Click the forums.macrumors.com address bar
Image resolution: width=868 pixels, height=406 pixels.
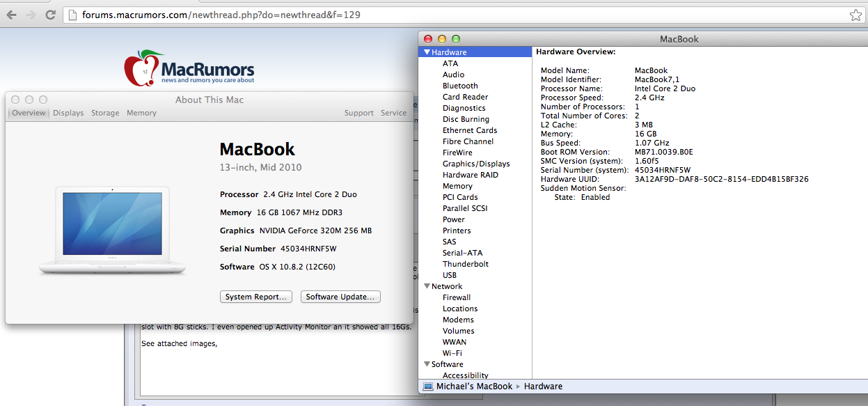(x=464, y=15)
